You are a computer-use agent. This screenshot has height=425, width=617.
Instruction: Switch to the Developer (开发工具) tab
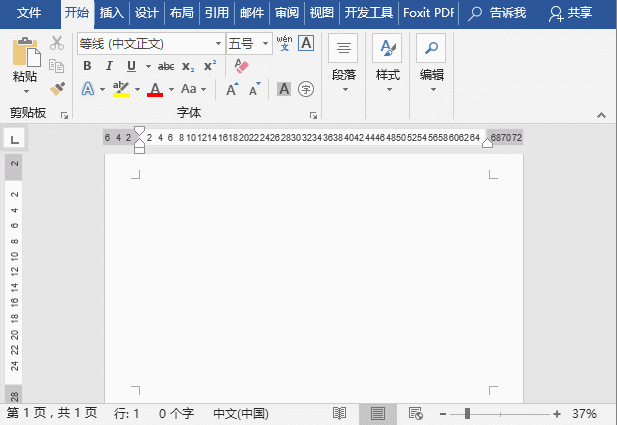tap(369, 13)
